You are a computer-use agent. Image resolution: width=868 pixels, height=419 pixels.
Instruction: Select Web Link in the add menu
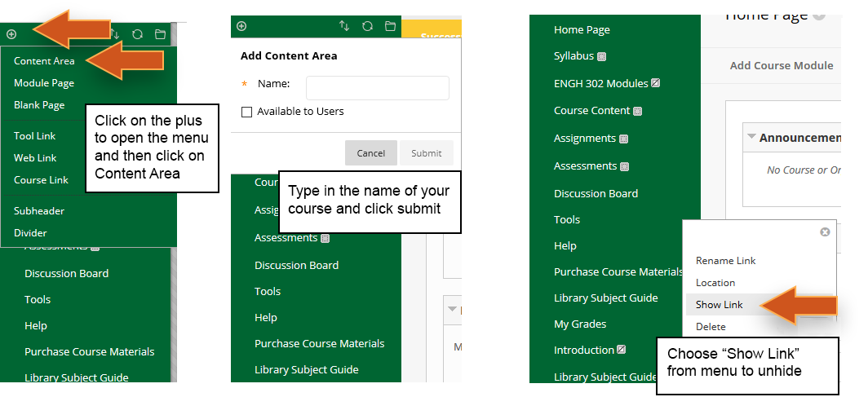35,158
